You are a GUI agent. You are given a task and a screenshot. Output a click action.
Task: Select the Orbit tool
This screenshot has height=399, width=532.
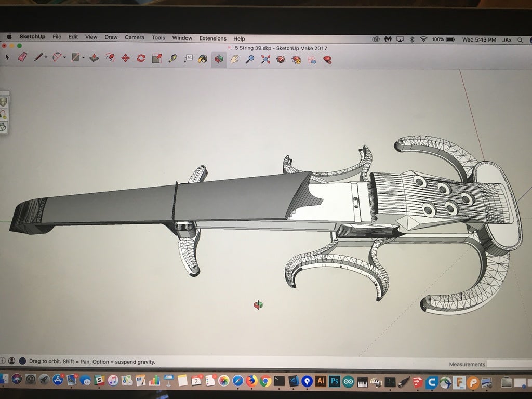tap(219, 59)
